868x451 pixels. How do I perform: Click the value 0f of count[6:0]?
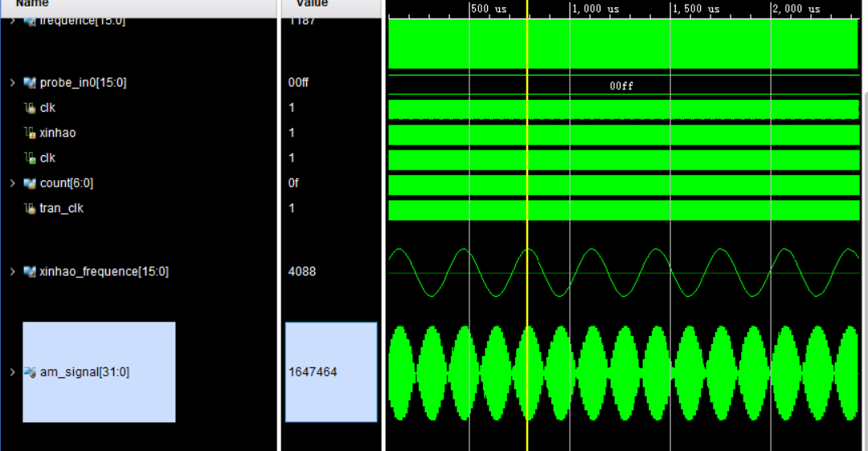pyautogui.click(x=293, y=182)
